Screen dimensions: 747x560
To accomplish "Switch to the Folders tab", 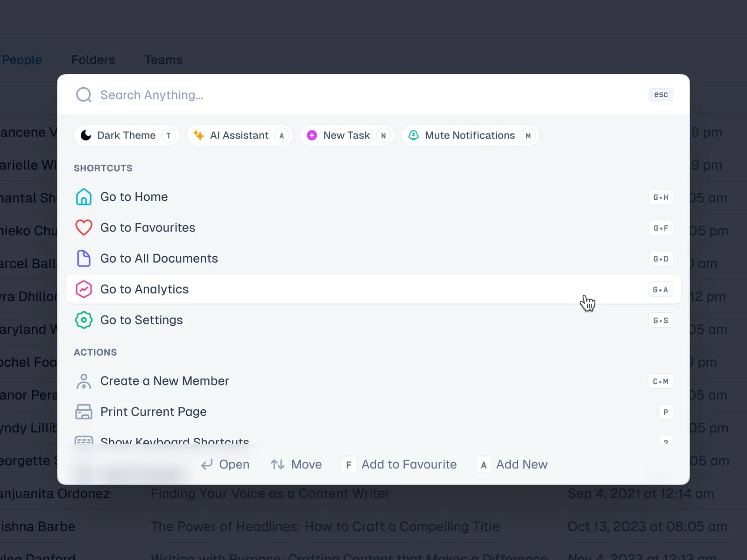I will 93,60.
